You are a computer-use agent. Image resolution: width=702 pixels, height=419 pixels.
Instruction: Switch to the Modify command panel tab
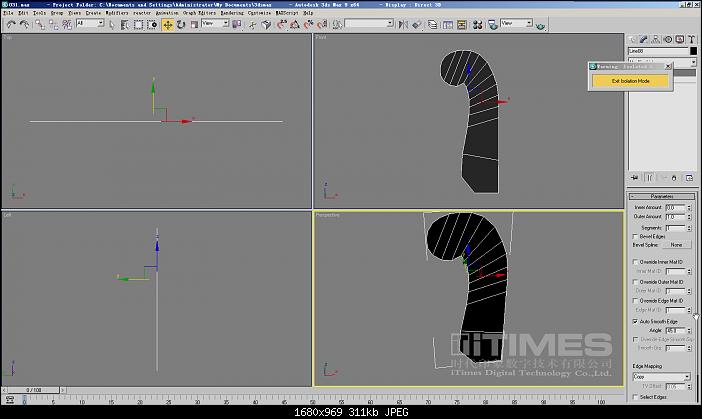tap(643, 39)
